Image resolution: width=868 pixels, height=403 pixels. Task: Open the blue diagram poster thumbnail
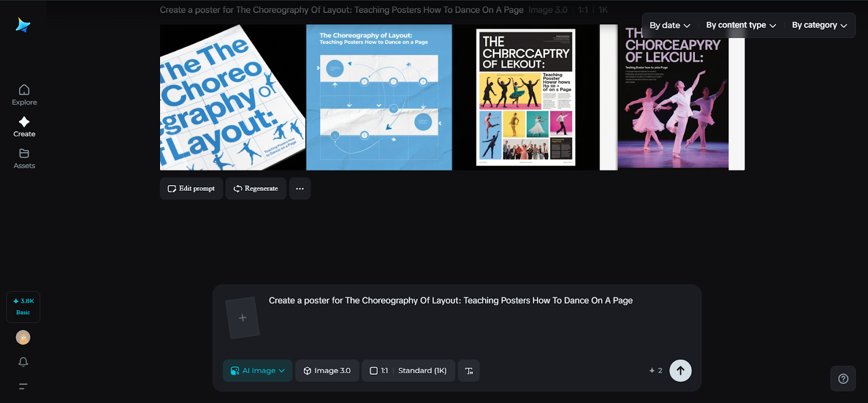click(x=379, y=97)
